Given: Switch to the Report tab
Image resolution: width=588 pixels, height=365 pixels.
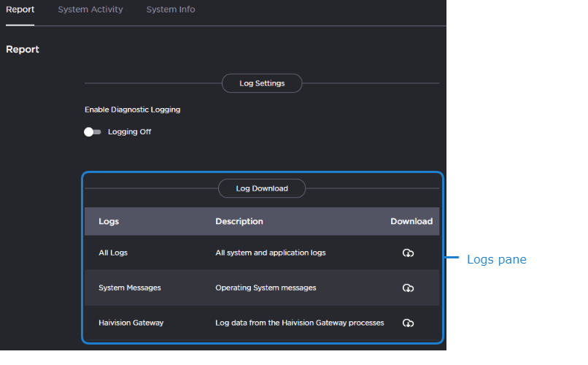Looking at the screenshot, I should (x=20, y=9).
